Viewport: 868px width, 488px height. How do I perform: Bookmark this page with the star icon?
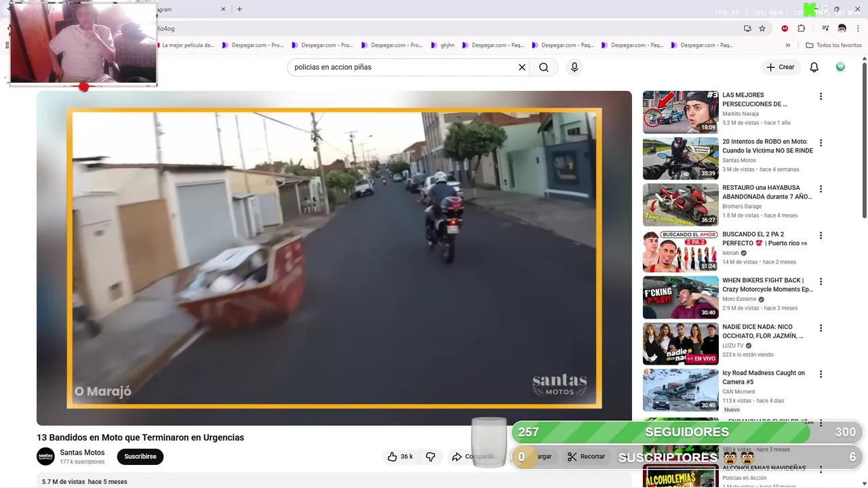point(762,28)
